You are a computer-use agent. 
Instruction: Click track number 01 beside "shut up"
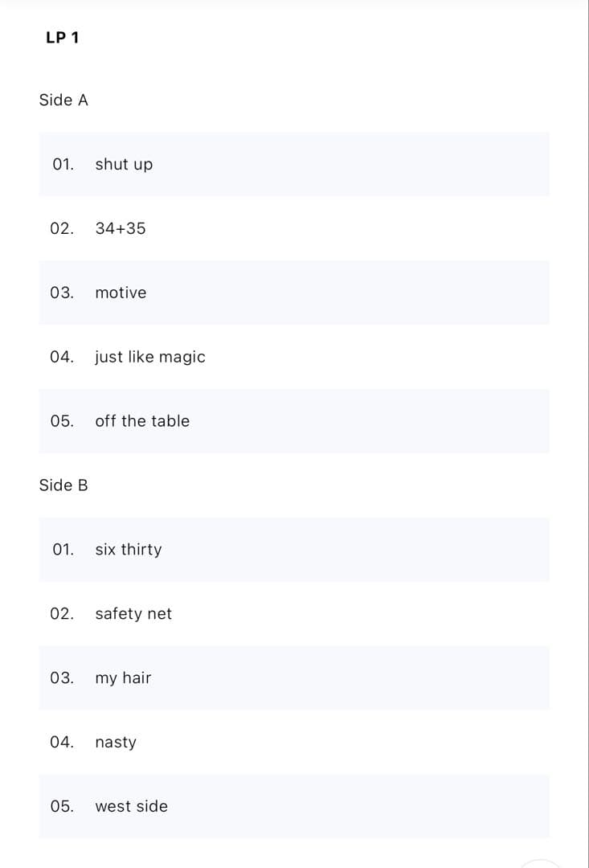pyautogui.click(x=63, y=164)
